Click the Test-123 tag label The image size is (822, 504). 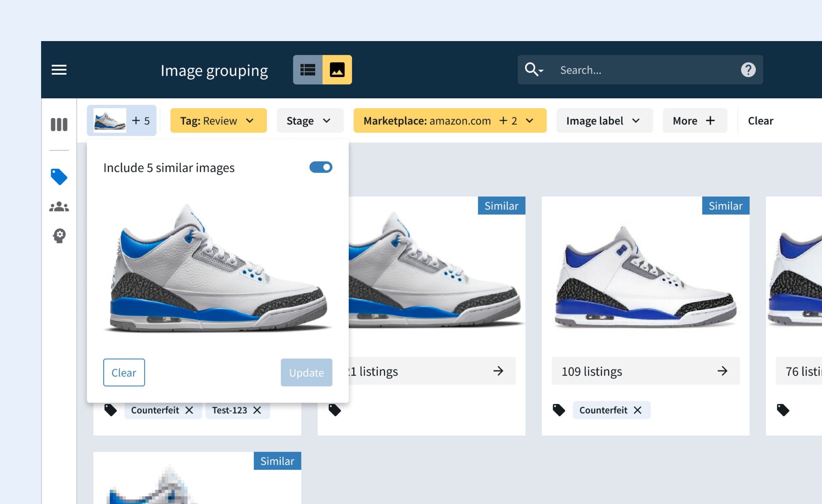[x=229, y=410]
